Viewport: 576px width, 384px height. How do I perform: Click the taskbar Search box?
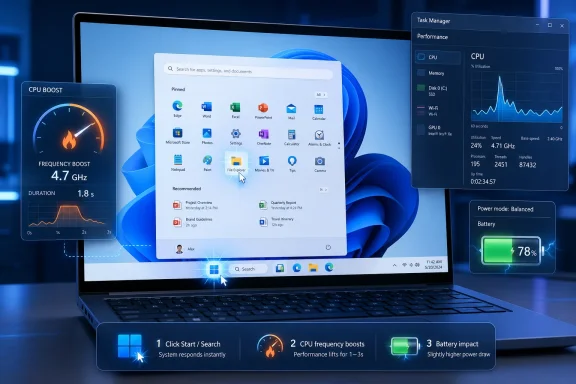pos(248,269)
